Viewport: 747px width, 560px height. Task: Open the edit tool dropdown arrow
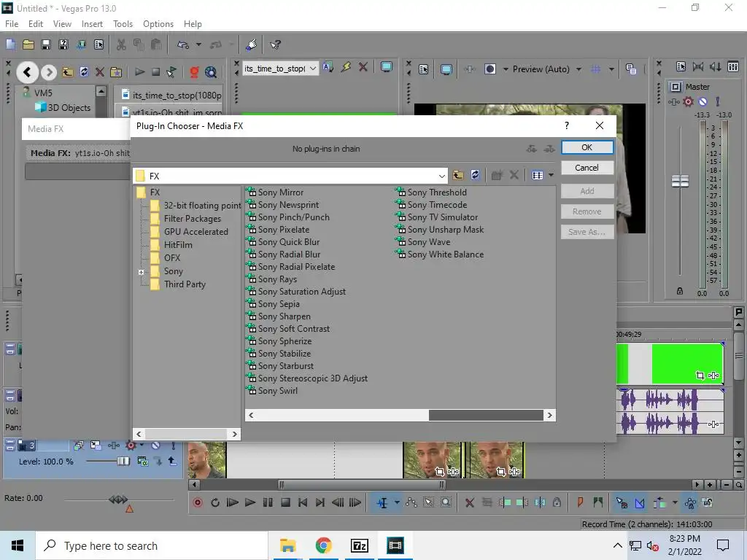(x=397, y=502)
